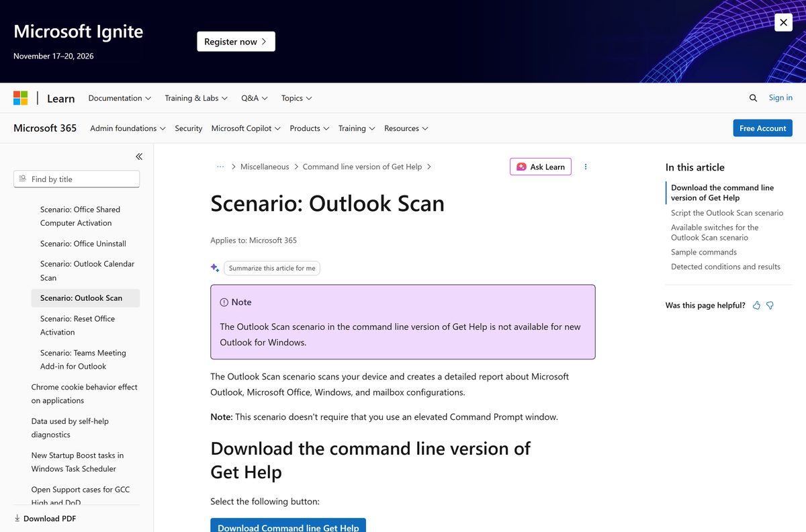This screenshot has height=532, width=806.
Task: Expand the Training menu in Microsoft 365 bar
Action: click(x=357, y=128)
